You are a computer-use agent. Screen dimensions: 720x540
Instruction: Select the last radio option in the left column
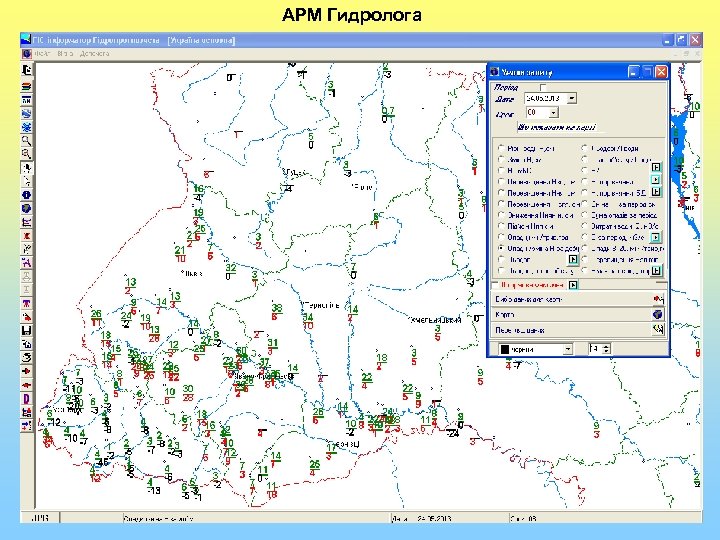coord(501,271)
